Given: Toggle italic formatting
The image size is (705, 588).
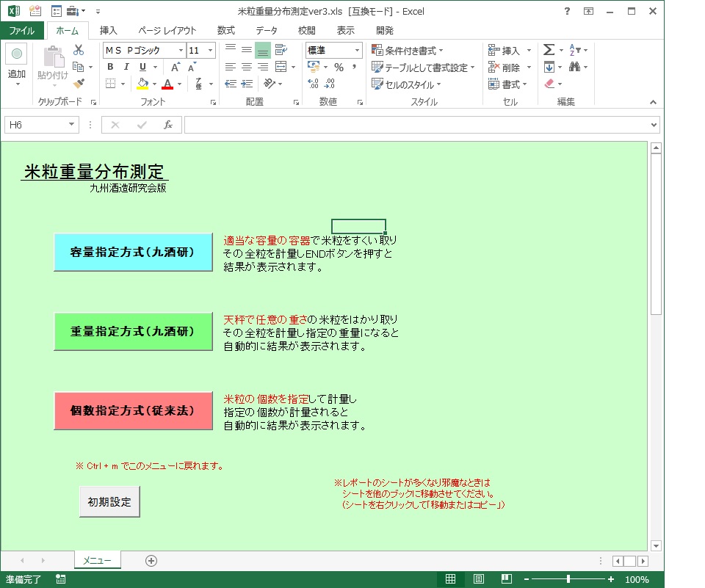Looking at the screenshot, I should click(x=126, y=68).
